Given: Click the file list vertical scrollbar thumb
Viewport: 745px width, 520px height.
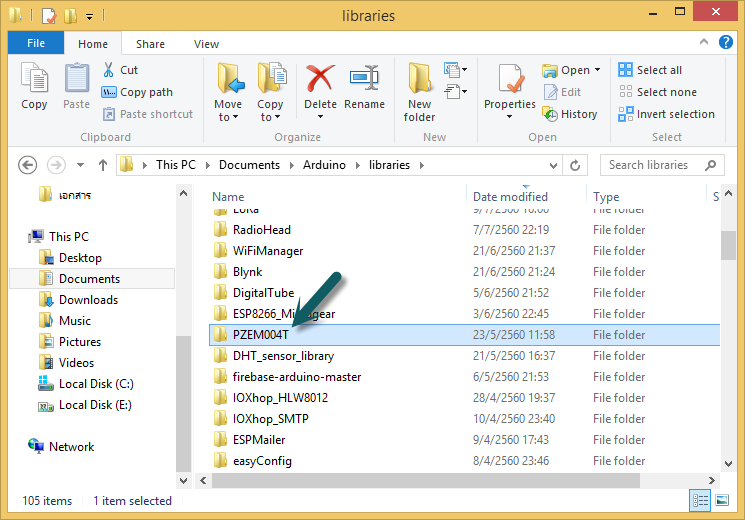Looking at the screenshot, I should coord(728,245).
